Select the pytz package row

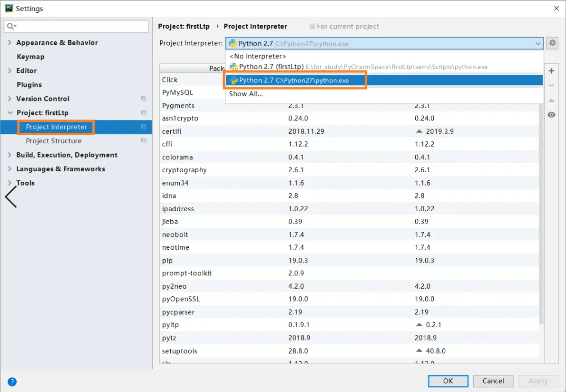(x=350, y=338)
